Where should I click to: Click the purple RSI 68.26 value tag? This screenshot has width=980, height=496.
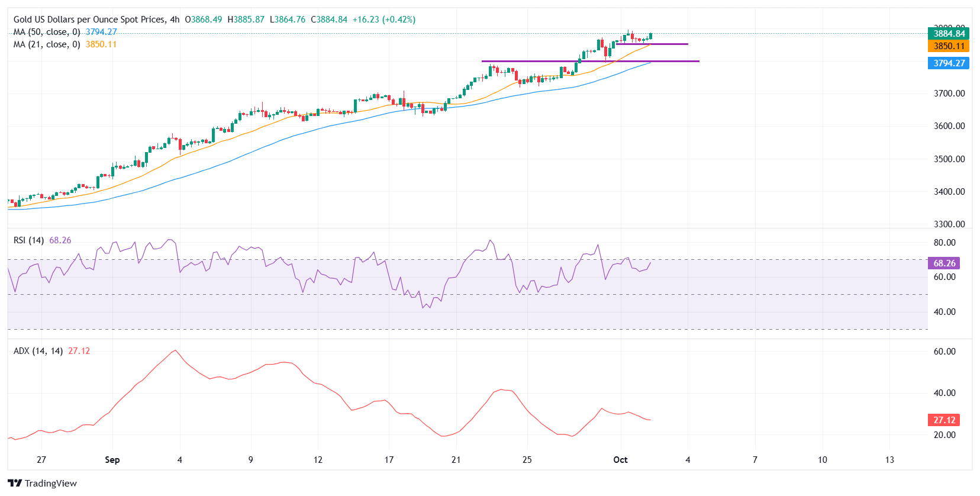click(x=944, y=263)
